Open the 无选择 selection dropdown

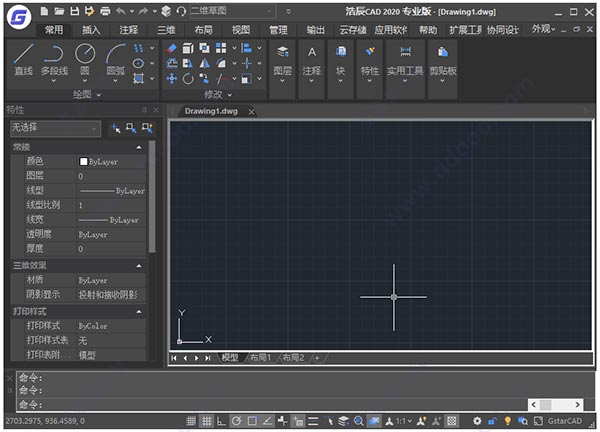(55, 128)
